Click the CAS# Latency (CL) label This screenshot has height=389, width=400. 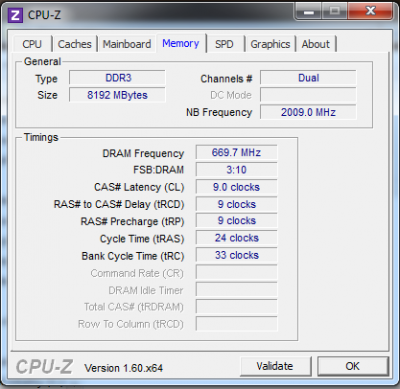[x=139, y=187]
